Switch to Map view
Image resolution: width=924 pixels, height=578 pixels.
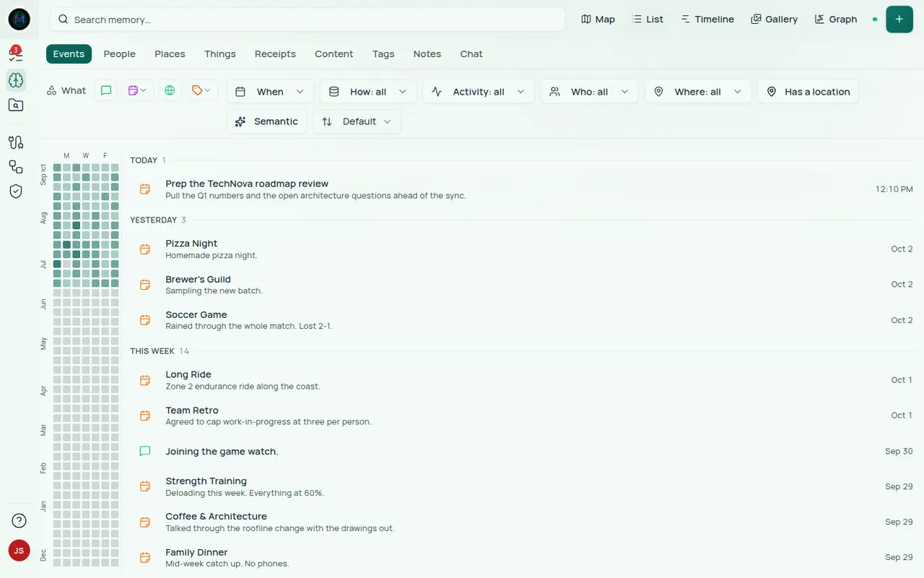[598, 20]
